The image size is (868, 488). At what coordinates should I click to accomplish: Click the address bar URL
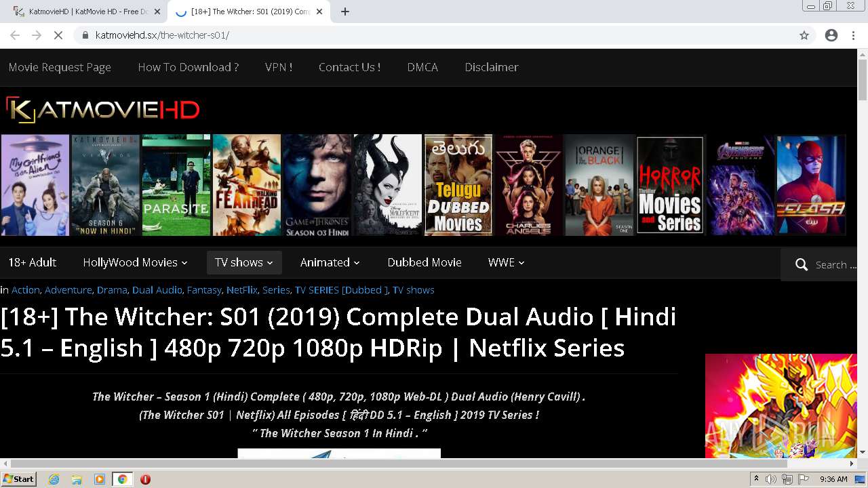(162, 35)
